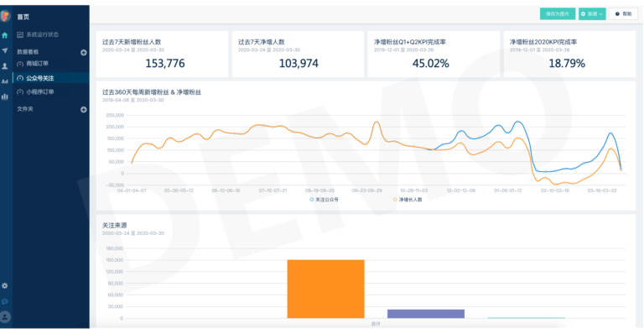Click the 过去7天新增粉丝人数 metric card
This screenshot has height=334, width=644.
(162, 54)
